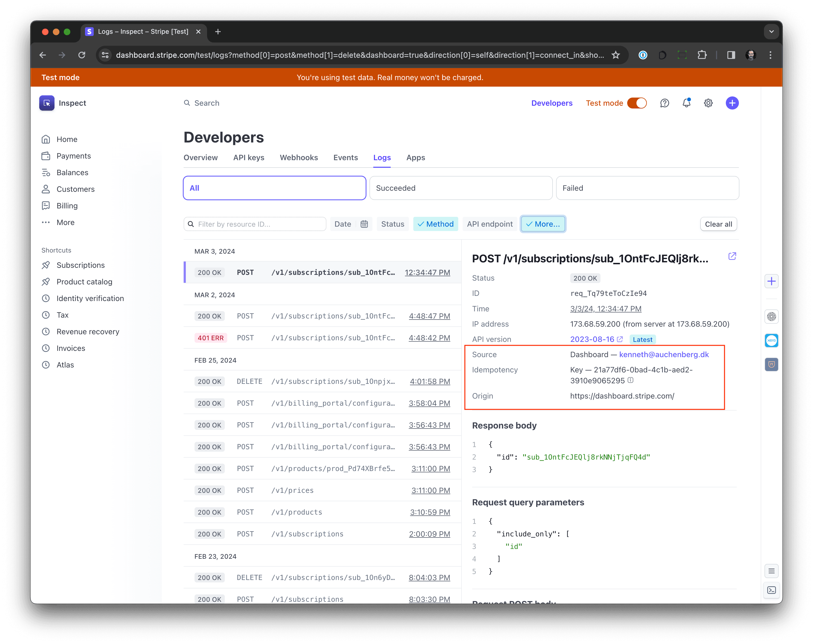Click the Customers person icon
This screenshot has height=644, width=813.
pos(46,189)
